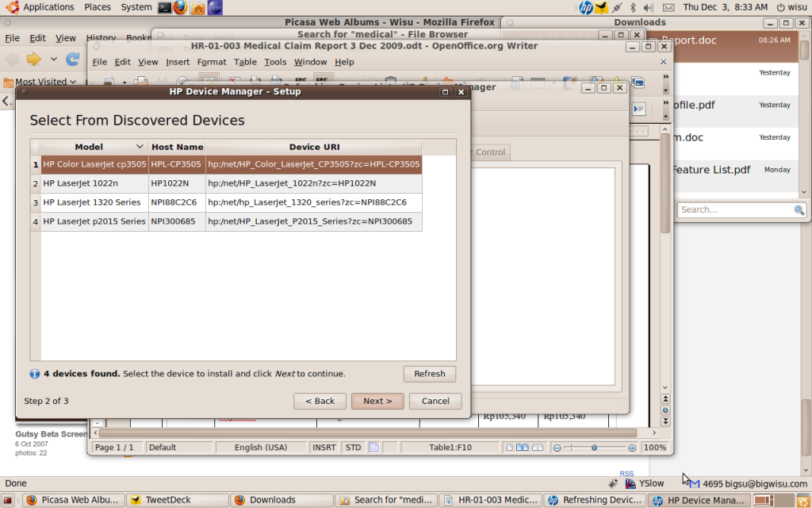Zoom in with Writer plus icon

[632, 448]
